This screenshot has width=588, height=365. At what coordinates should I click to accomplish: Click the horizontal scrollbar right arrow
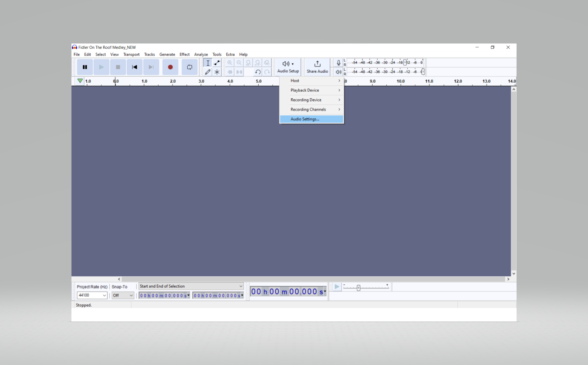(x=508, y=279)
